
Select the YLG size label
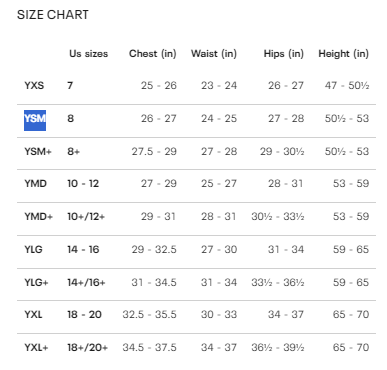pyautogui.click(x=33, y=249)
